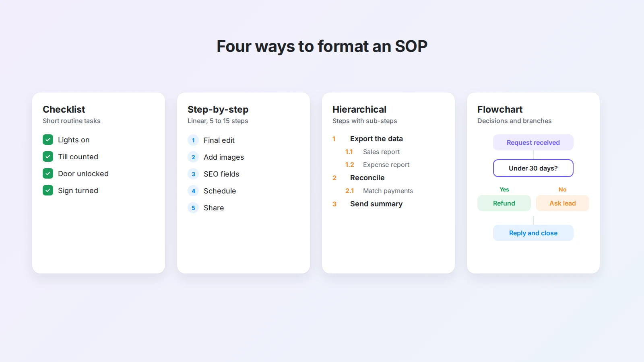Click step 5 circle next to Share
This screenshot has width=644, height=362.
coord(193,208)
